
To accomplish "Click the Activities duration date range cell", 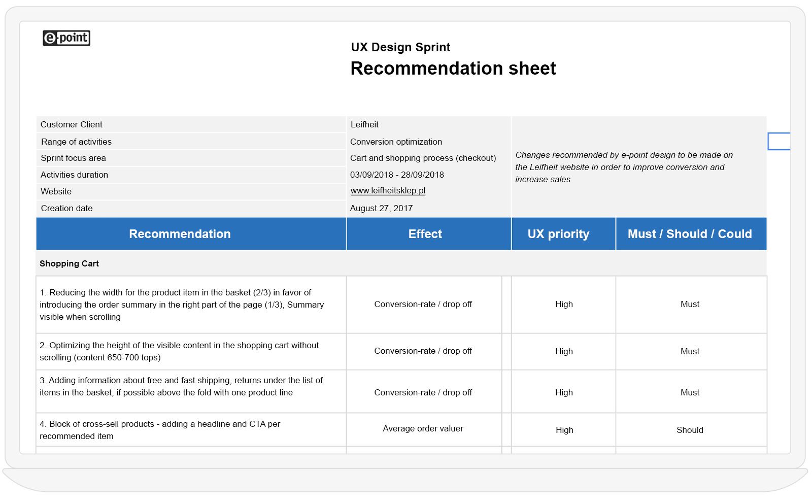I will click(x=397, y=175).
